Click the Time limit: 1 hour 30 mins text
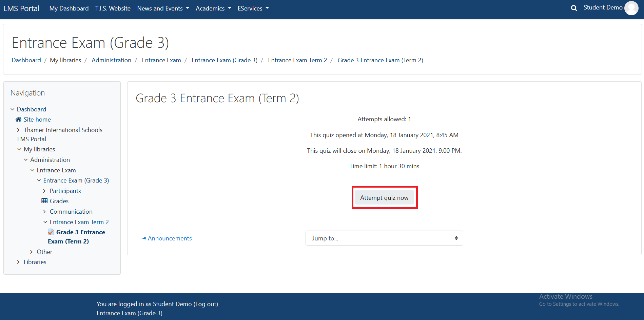This screenshot has width=644, height=320. 384,166
